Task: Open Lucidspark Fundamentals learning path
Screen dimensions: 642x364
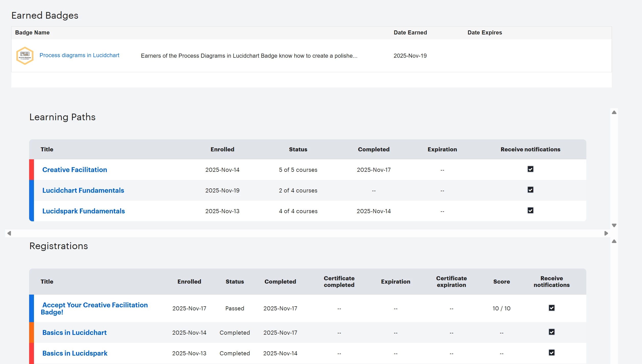Action: [x=84, y=211]
